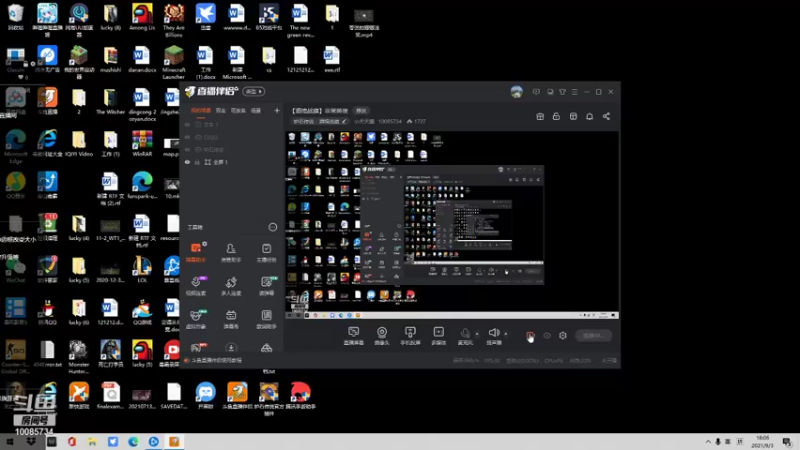Open the 虚拟形象 virtual avatar tool
Image resolution: width=800 pixels, height=450 pixels.
(x=196, y=319)
